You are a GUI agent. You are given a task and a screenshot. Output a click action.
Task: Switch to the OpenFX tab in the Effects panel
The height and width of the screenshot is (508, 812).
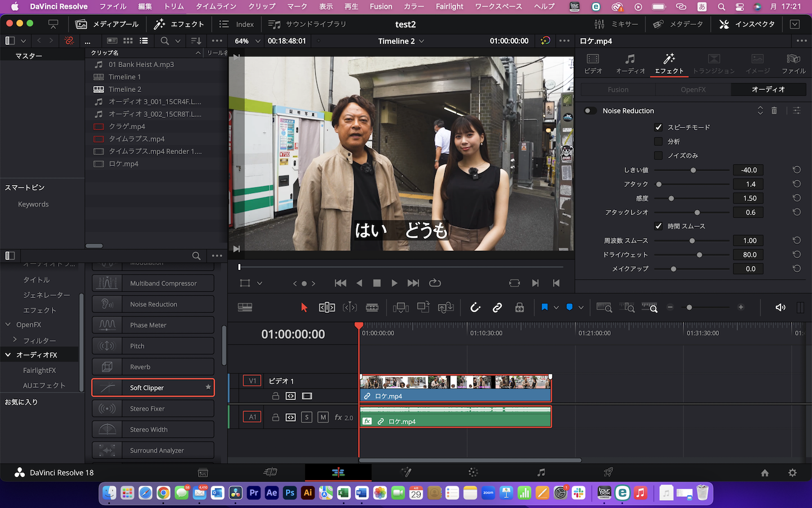point(692,89)
